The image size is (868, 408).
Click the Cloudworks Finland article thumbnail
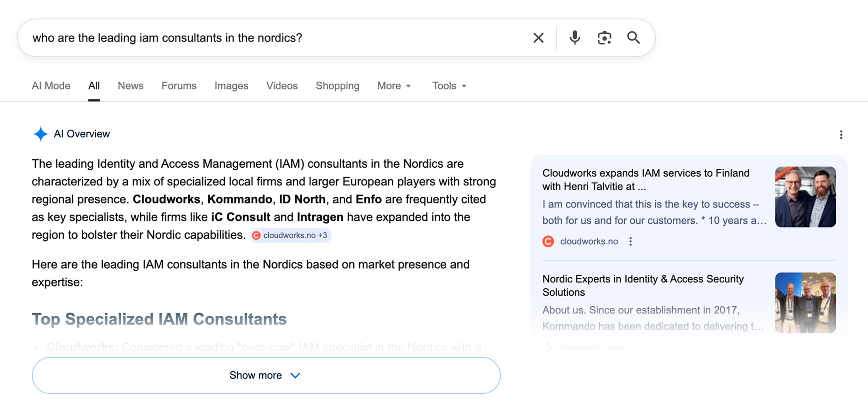(x=805, y=197)
